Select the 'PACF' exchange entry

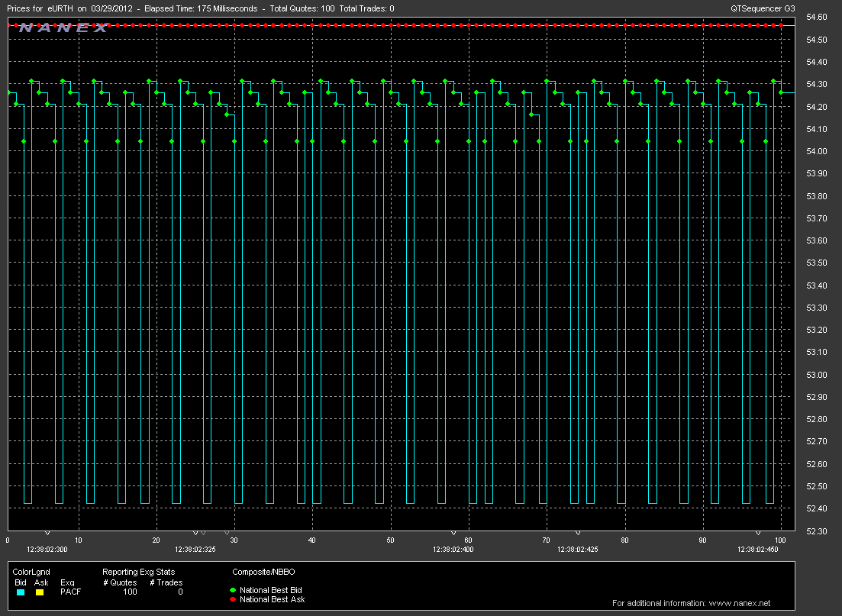coord(71,592)
